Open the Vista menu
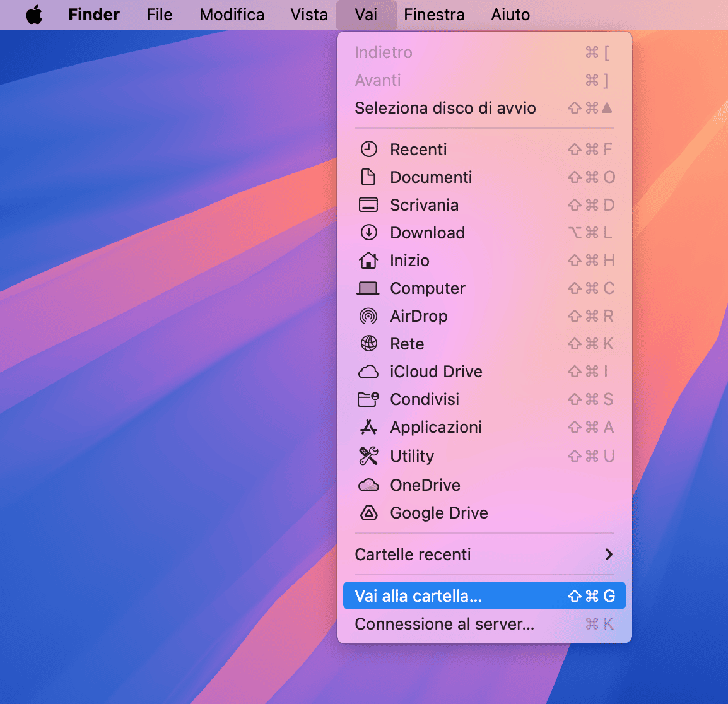Image resolution: width=728 pixels, height=704 pixels. coord(308,15)
